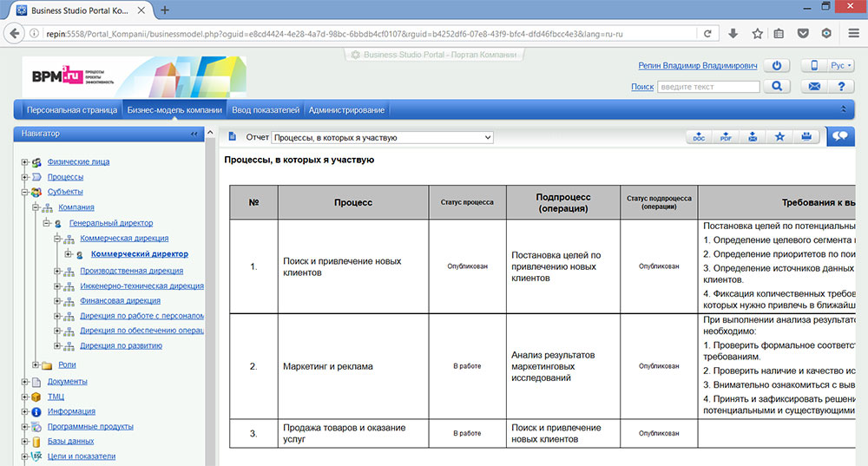Open the Рус language dropdown
This screenshot has height=466, width=868.
(841, 66)
